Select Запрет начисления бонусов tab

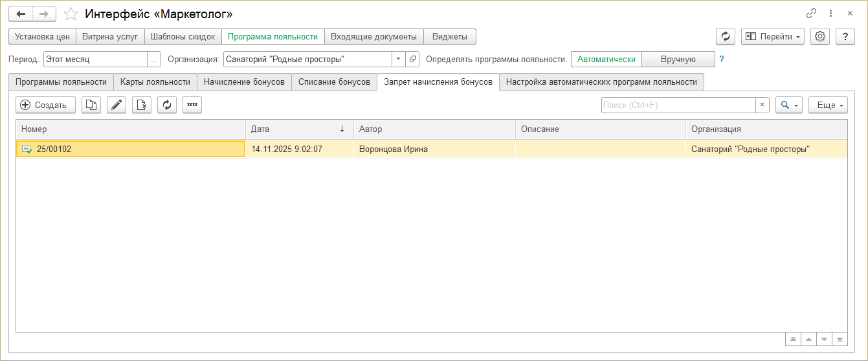tap(438, 82)
